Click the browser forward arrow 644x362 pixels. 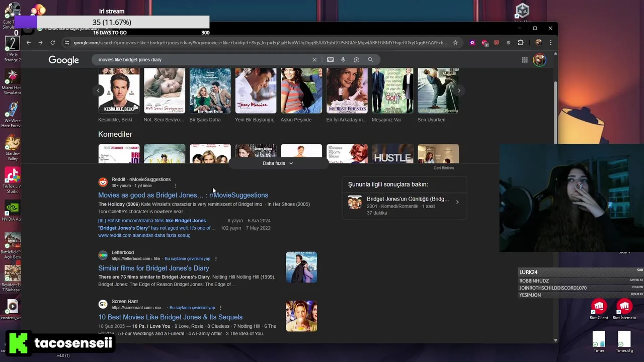tap(41, 43)
